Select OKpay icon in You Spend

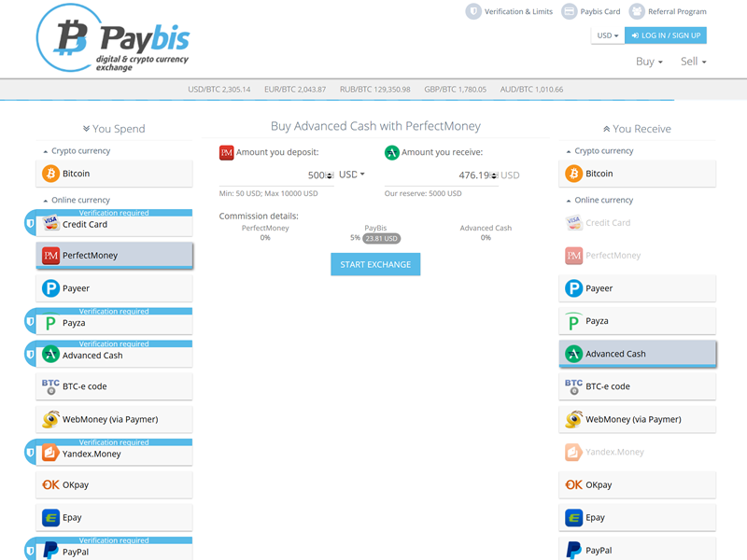(51, 484)
